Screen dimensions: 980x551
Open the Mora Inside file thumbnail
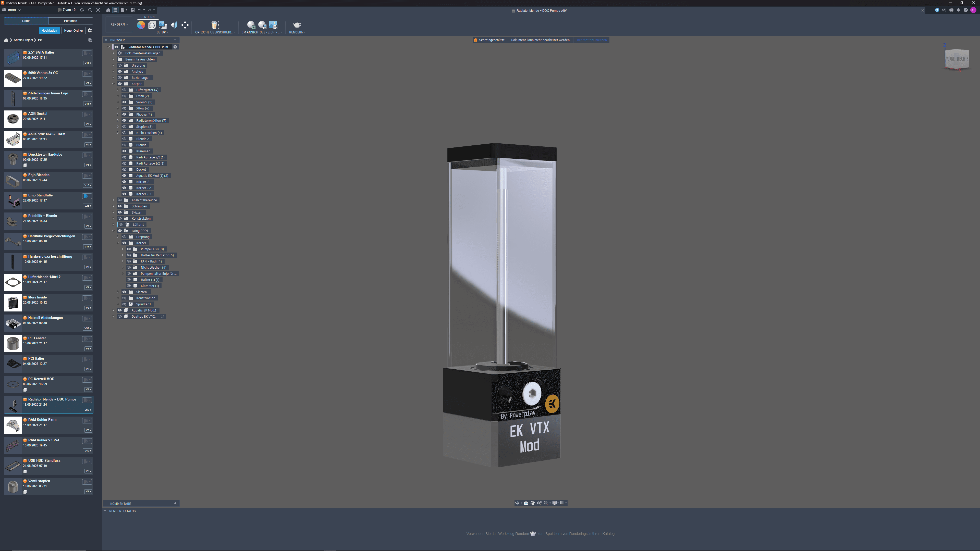13,303
